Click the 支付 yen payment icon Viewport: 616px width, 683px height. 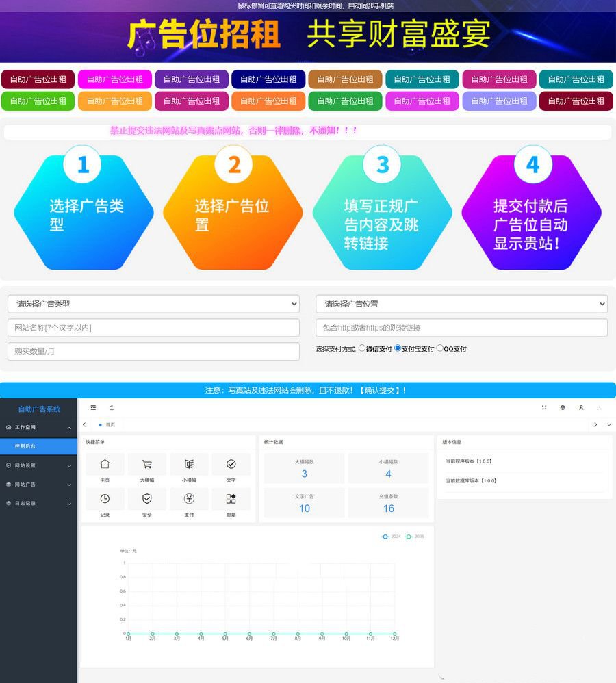[189, 499]
